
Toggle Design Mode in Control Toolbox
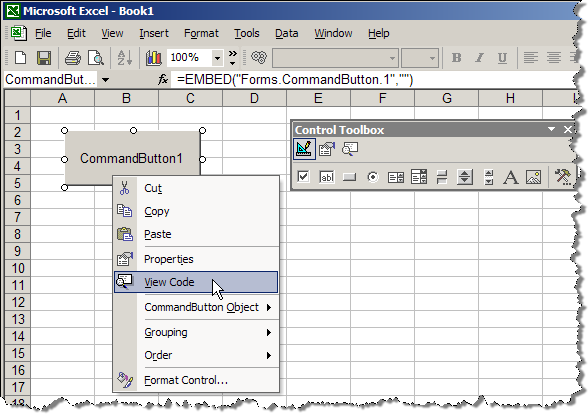(x=304, y=149)
